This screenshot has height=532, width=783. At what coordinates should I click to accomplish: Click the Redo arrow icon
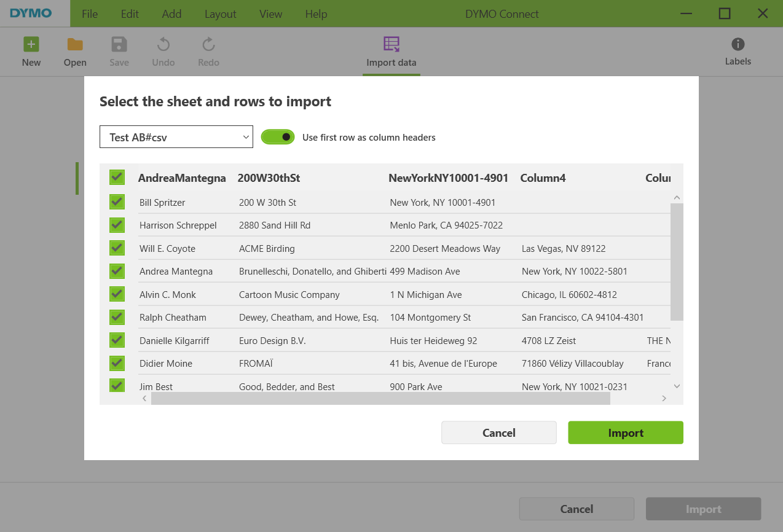coord(208,45)
